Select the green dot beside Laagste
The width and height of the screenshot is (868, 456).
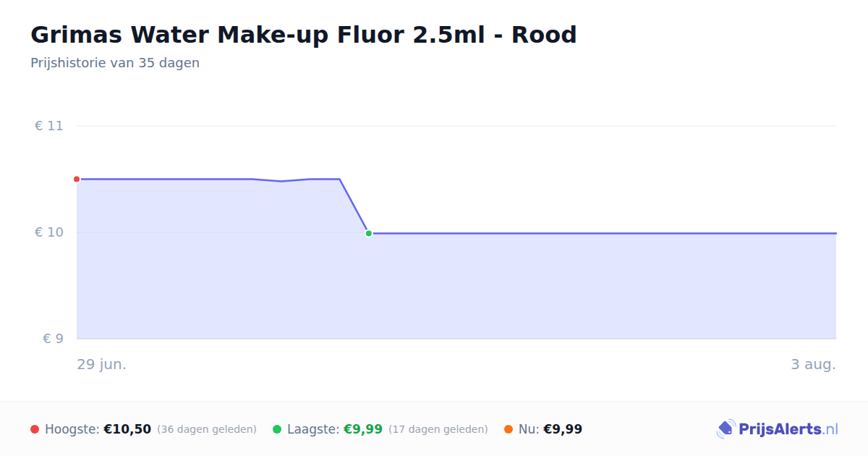(277, 429)
